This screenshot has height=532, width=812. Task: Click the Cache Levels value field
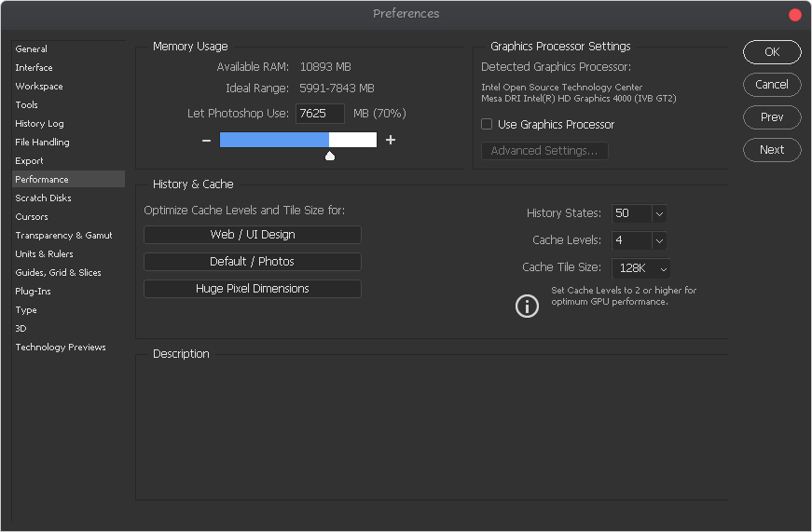tap(632, 240)
